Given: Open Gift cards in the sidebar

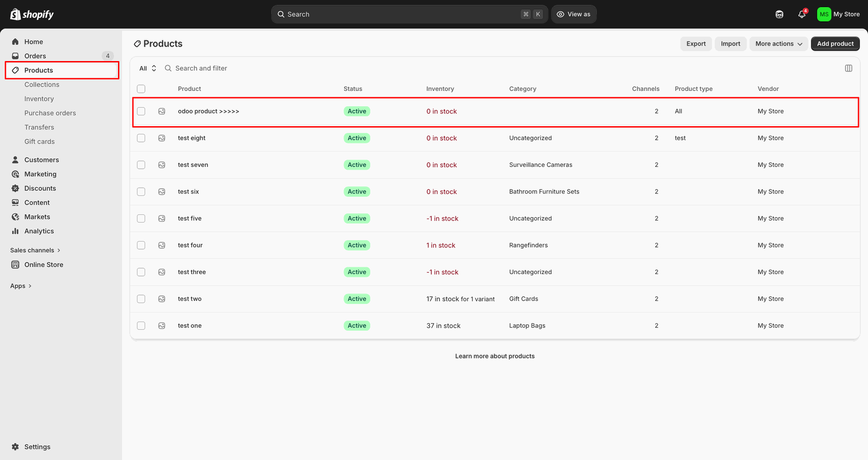Looking at the screenshot, I should (39, 142).
